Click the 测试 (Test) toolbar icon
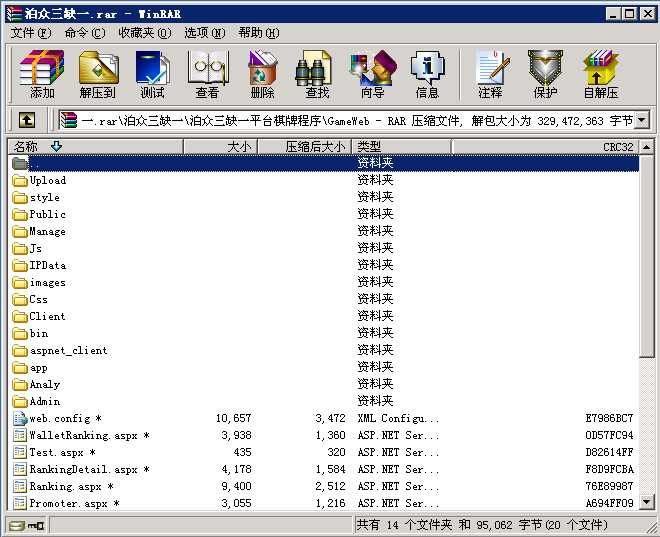This screenshot has height=537, width=660. pos(152,74)
